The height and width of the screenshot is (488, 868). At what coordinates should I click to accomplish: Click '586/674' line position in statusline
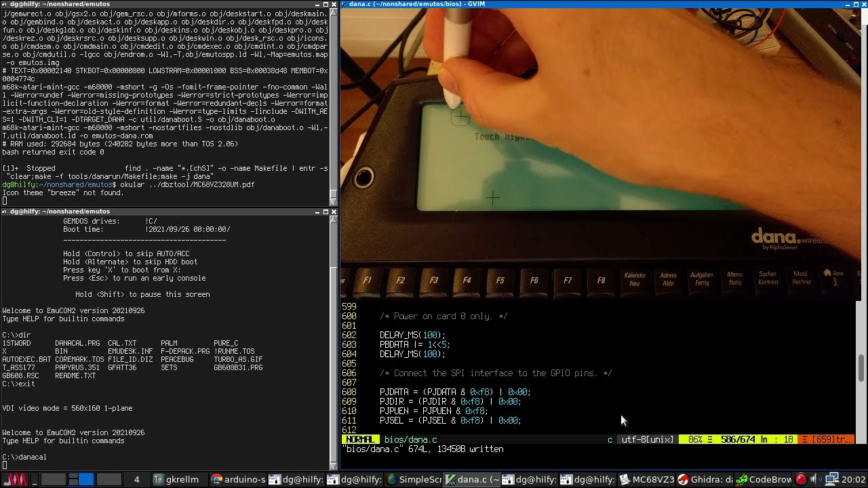(x=738, y=439)
